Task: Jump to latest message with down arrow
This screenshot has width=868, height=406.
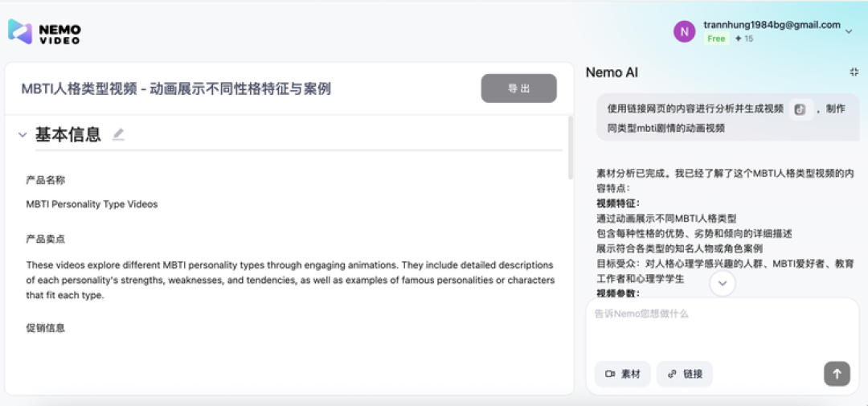Action: [x=723, y=284]
